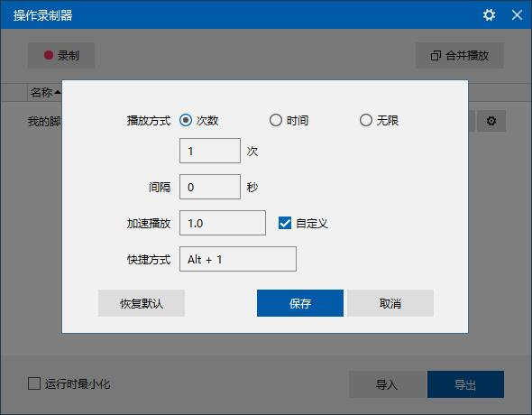The image size is (532, 415).
Task: Click the 取消 button
Action: pyautogui.click(x=390, y=303)
